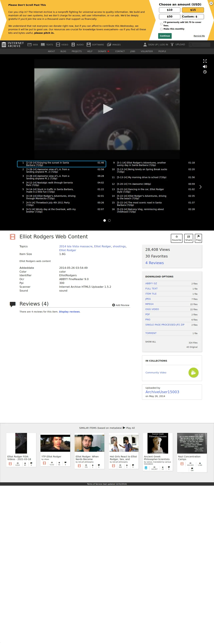Download the TORRENT file

(x=151, y=333)
